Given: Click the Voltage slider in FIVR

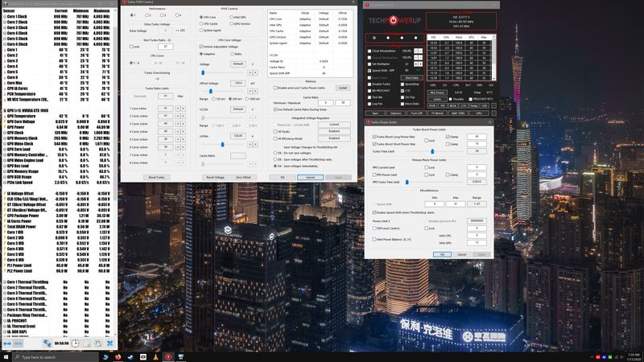Looking at the screenshot, I should (203, 72).
